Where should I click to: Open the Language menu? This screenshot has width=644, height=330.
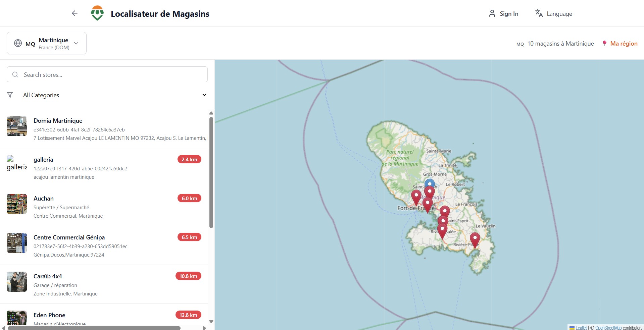(x=554, y=13)
